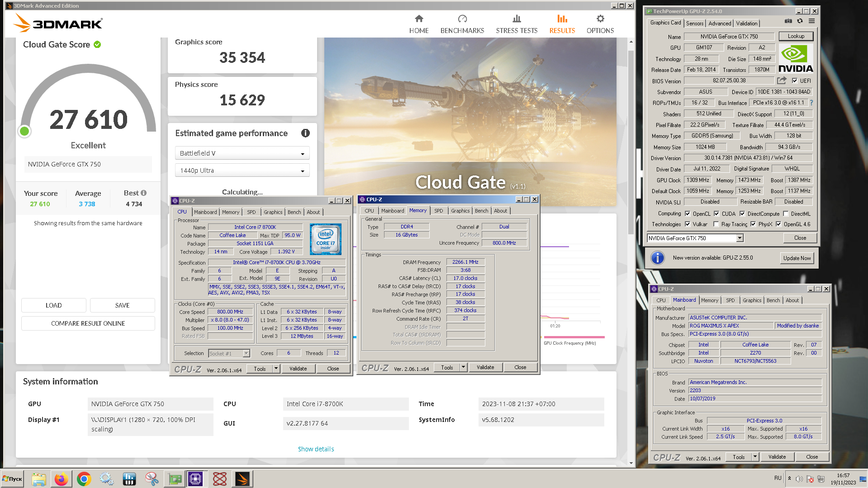Open Caches... no, SPD tab in CPU-Z Memory window
The height and width of the screenshot is (488, 868).
coord(438,211)
